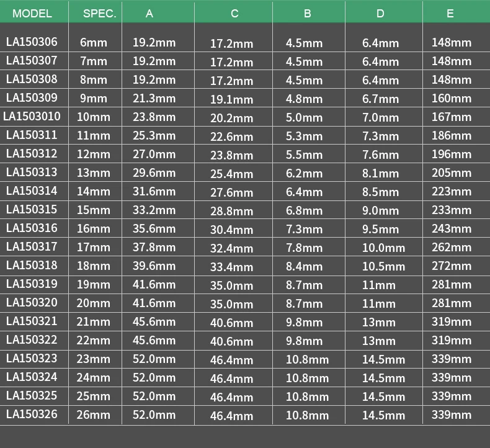This screenshot has height=448, width=490.
Task: Click the D column header
Action: (x=380, y=14)
